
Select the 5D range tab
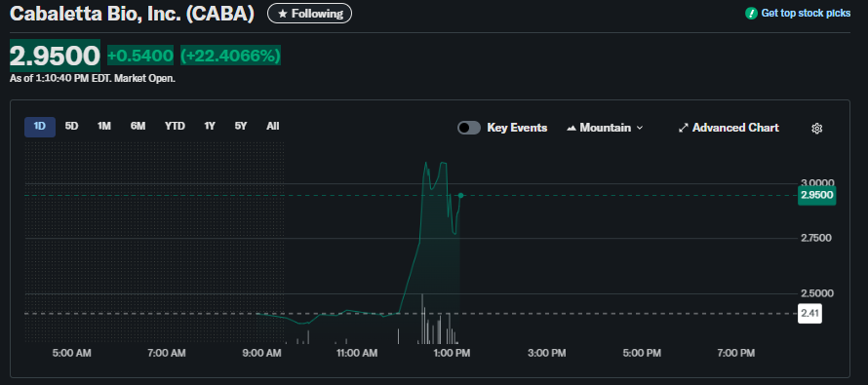pyautogui.click(x=71, y=126)
